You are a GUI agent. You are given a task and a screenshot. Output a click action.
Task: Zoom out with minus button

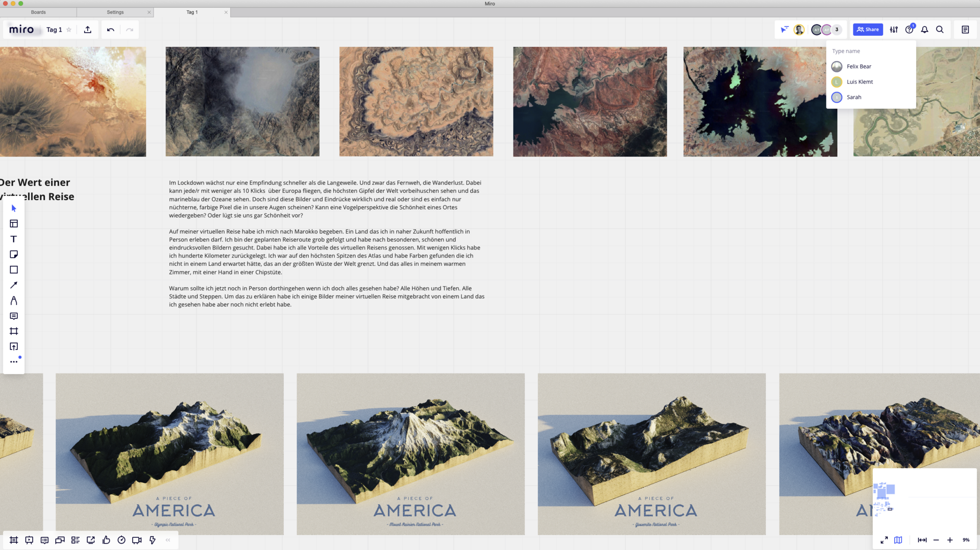(x=936, y=540)
